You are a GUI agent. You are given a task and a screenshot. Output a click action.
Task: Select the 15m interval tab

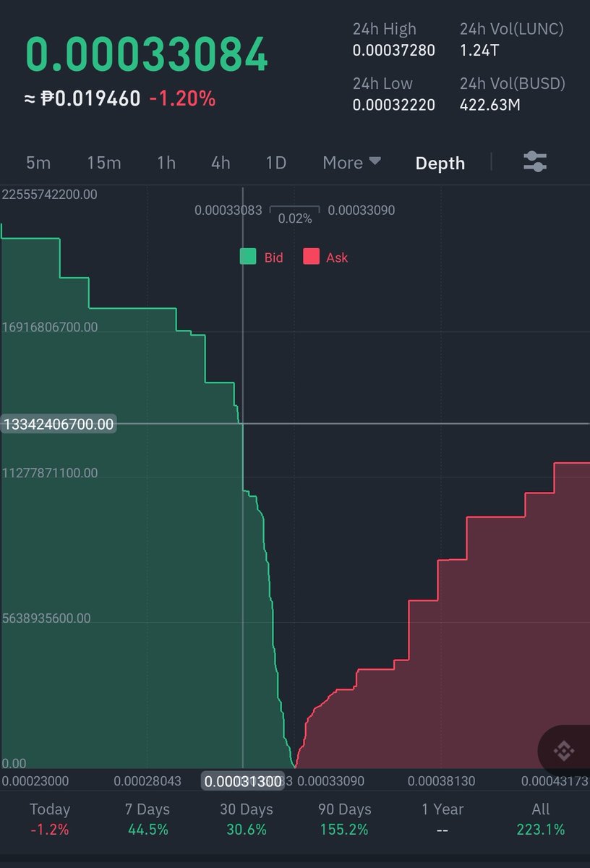click(x=104, y=163)
